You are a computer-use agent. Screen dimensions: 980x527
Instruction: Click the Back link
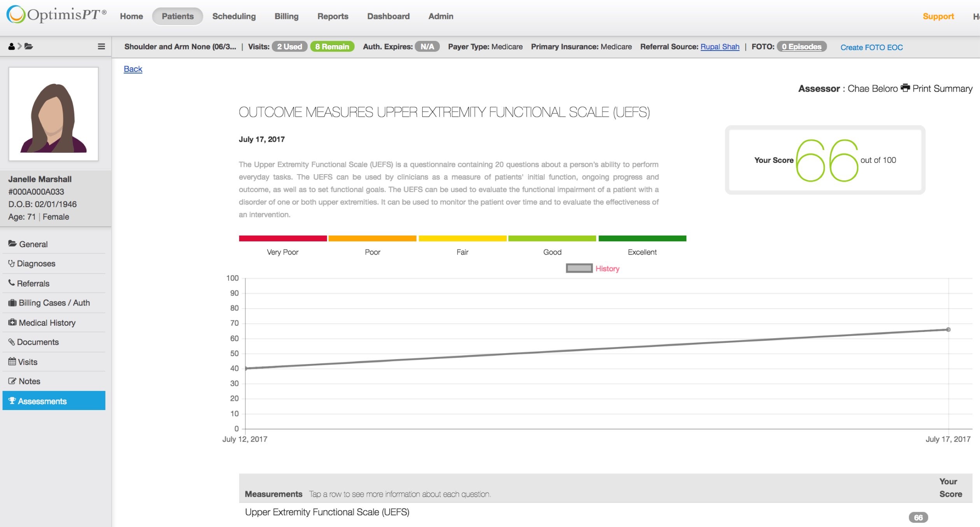coord(133,69)
